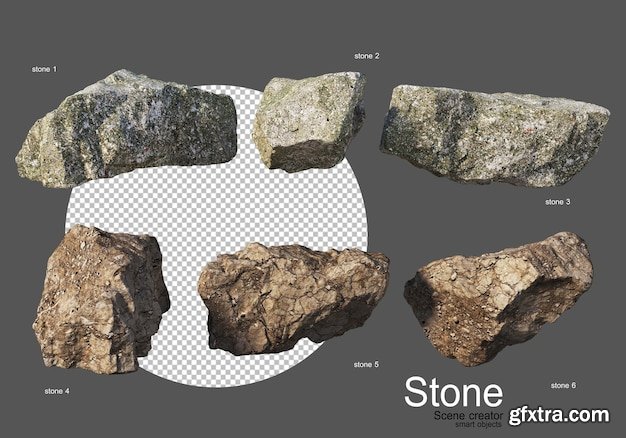Click the letter "S" in Stone title
Image resolution: width=626 pixels, height=438 pixels.
[413, 389]
